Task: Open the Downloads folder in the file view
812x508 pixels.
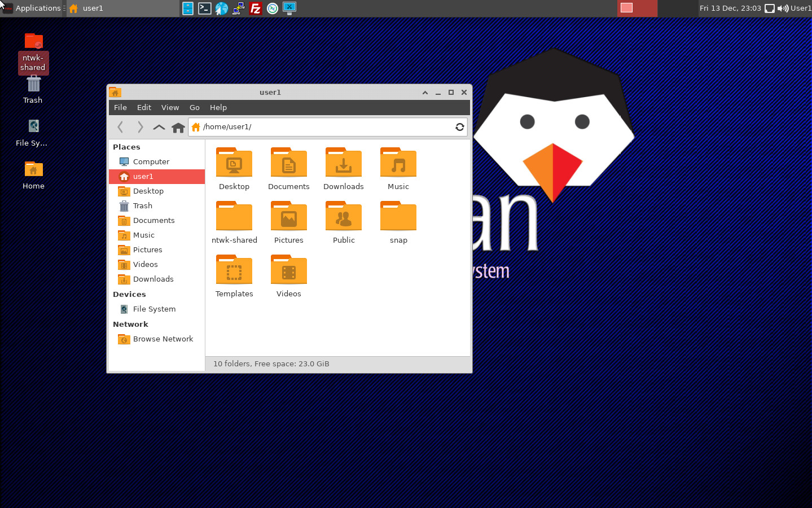Action: (x=343, y=163)
